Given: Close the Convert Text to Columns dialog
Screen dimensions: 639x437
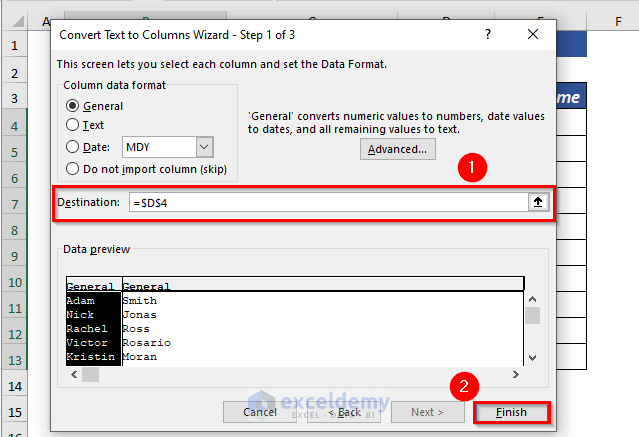Looking at the screenshot, I should (x=533, y=34).
